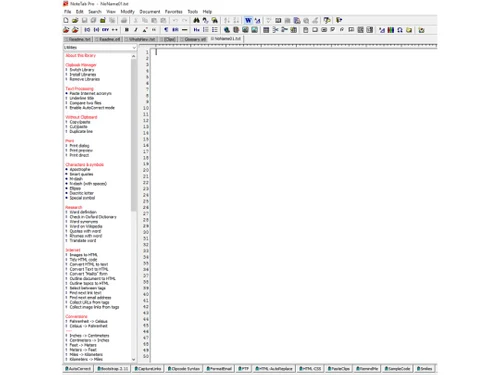Click the Tidy HTML code clip
Screen dimensions: 500x375
click(x=83, y=259)
